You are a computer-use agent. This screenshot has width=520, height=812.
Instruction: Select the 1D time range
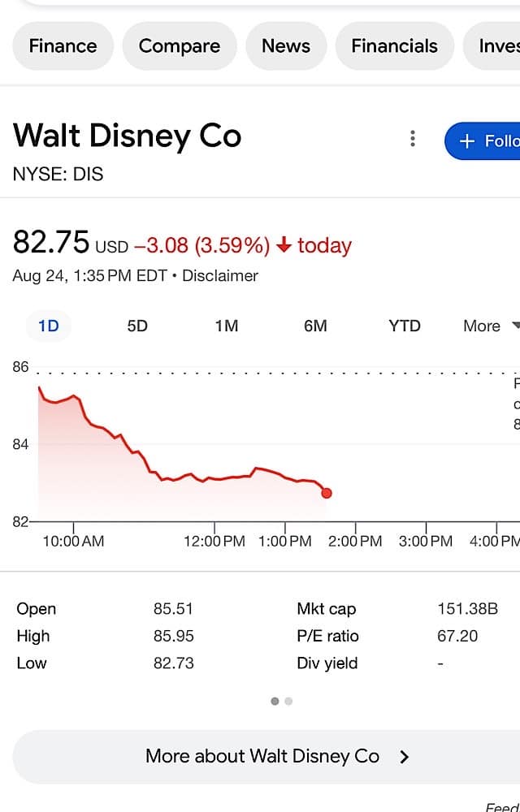point(48,326)
